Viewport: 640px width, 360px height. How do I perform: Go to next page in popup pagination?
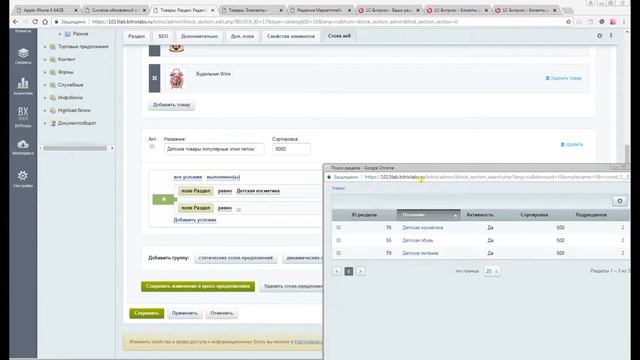pos(360,271)
